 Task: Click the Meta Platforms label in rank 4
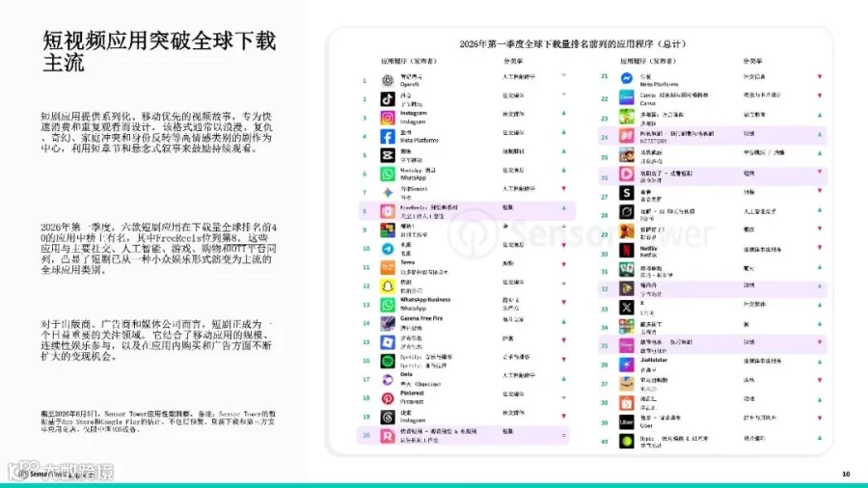tap(420, 141)
